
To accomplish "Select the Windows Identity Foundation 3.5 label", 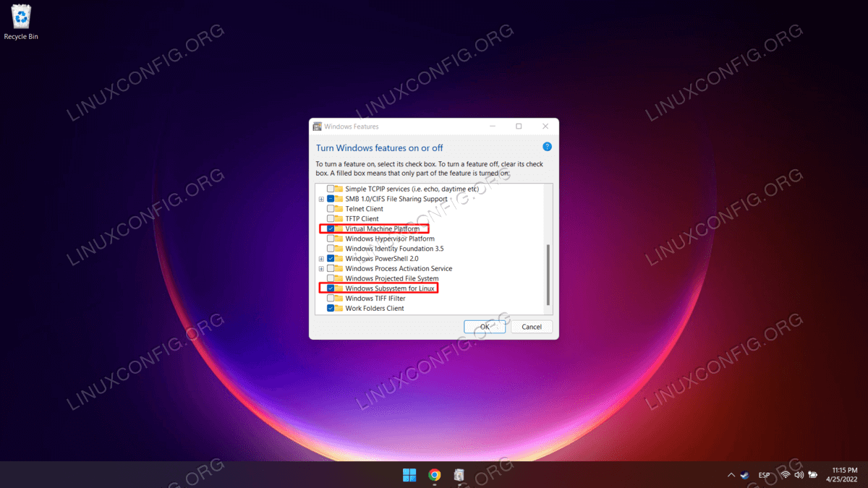I will point(394,249).
